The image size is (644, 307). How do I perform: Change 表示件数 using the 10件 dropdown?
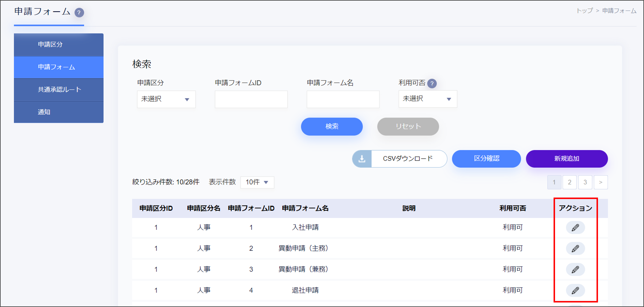(x=257, y=182)
